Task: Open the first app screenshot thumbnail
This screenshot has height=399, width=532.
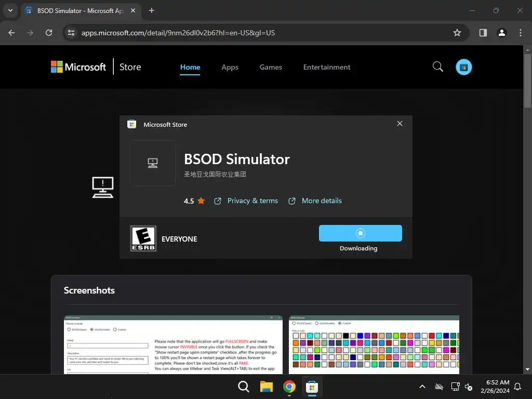Action: [173, 345]
